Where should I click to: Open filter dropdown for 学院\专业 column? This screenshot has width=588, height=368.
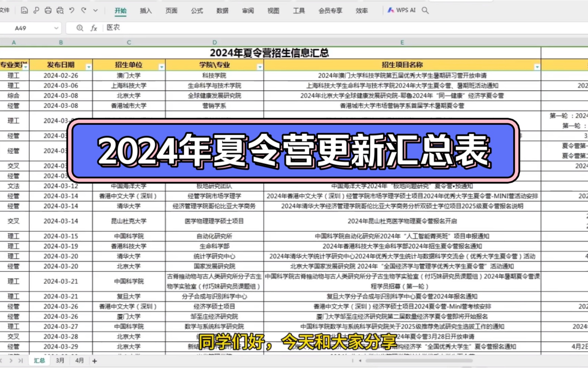click(x=260, y=67)
